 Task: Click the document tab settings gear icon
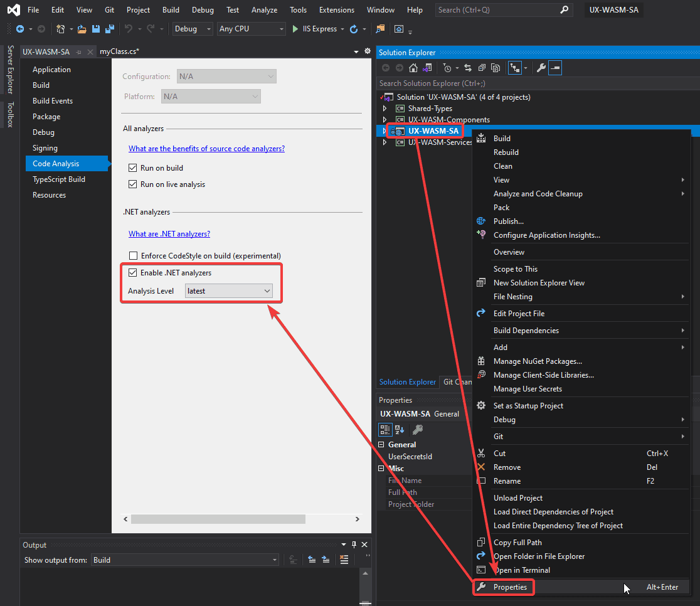click(368, 51)
